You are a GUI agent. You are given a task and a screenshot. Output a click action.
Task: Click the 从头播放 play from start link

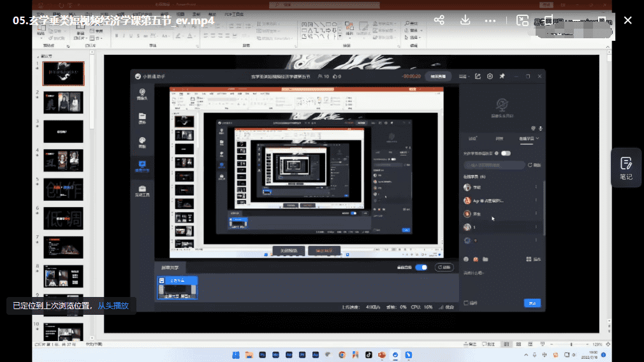113,306
